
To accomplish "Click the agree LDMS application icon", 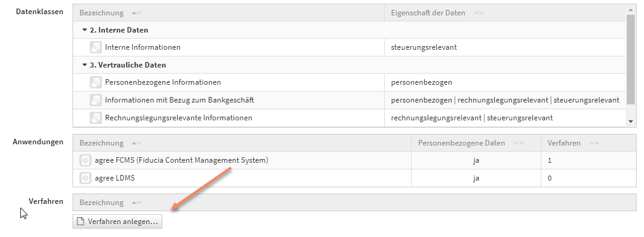I will tap(85, 179).
